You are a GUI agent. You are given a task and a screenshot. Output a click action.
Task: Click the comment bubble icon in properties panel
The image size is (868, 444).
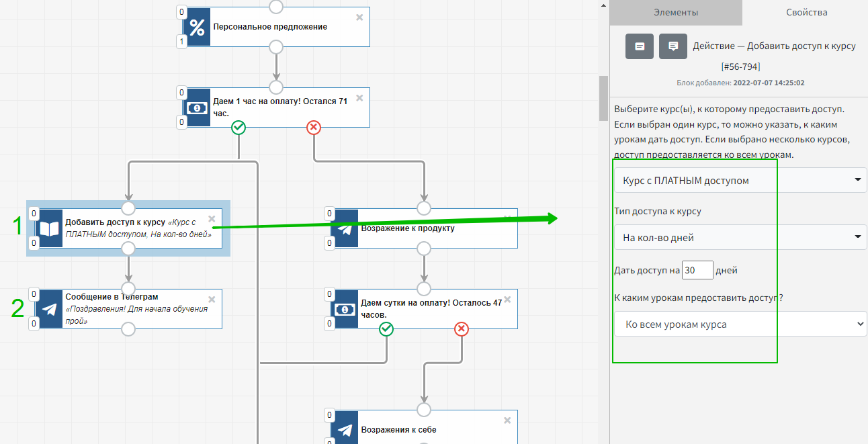(673, 46)
